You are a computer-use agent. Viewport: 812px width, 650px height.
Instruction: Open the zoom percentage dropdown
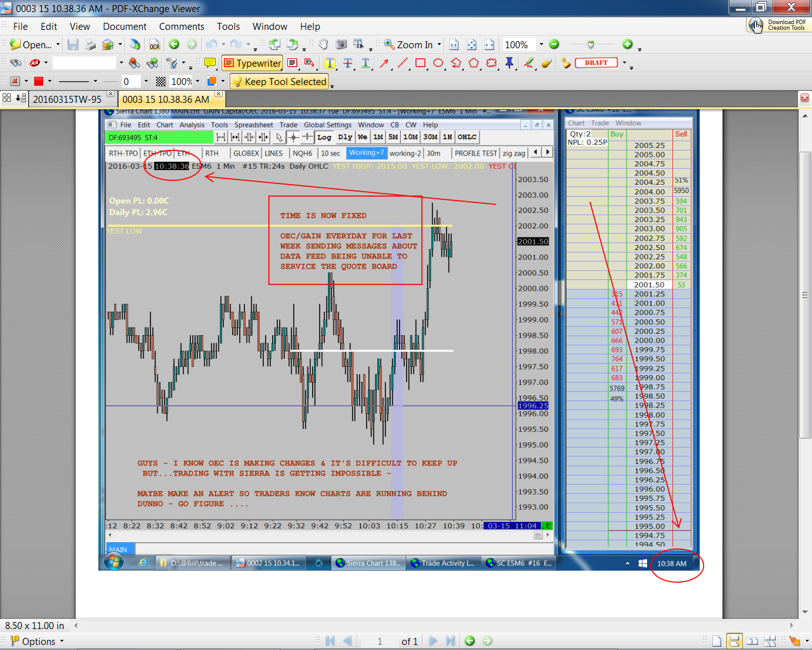coord(541,44)
